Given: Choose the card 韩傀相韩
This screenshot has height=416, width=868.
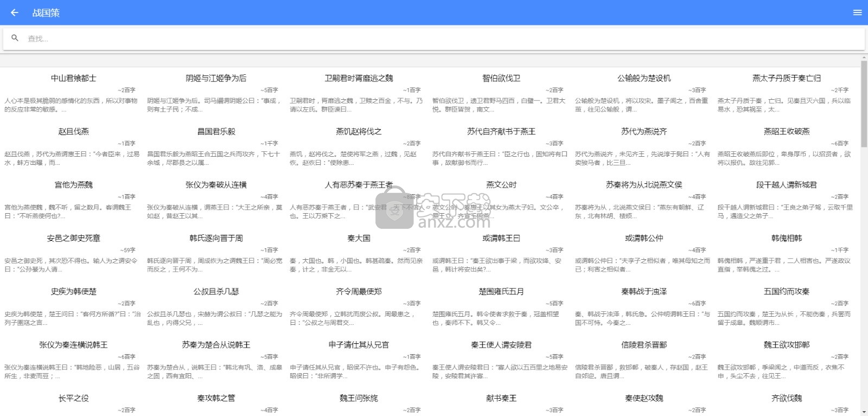Looking at the screenshot, I should pos(787,238).
